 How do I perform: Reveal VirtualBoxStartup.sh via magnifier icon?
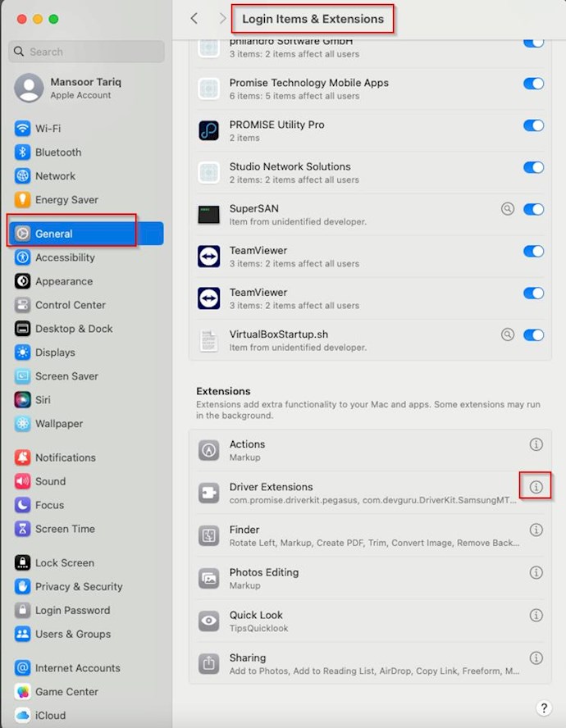[508, 334]
